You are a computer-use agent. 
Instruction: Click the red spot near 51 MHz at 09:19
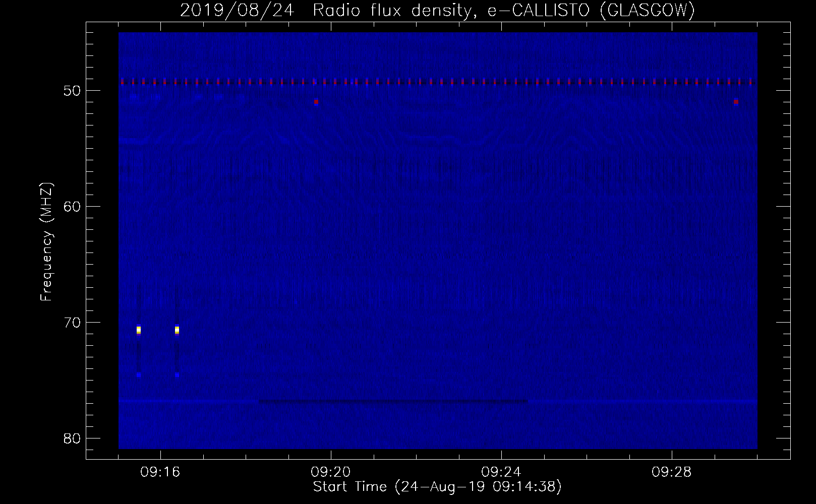click(x=316, y=102)
